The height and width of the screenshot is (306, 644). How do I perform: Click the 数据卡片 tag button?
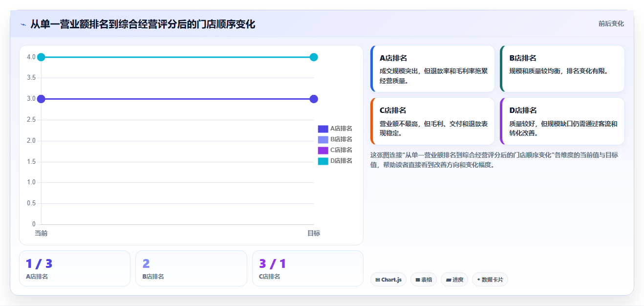pos(490,280)
